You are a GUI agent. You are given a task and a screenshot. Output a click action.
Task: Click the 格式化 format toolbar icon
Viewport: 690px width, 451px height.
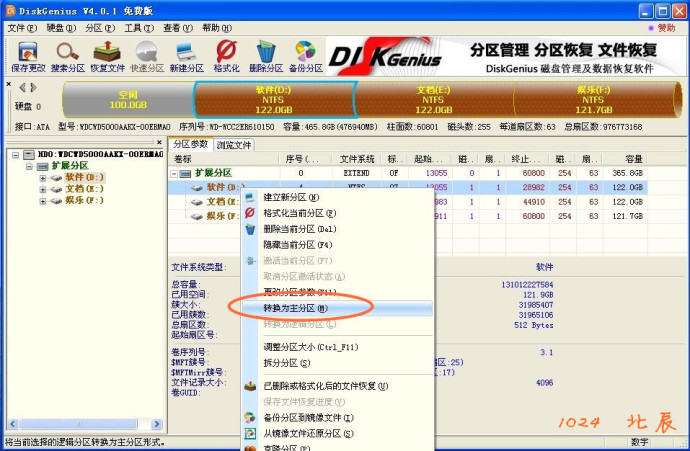tap(226, 57)
